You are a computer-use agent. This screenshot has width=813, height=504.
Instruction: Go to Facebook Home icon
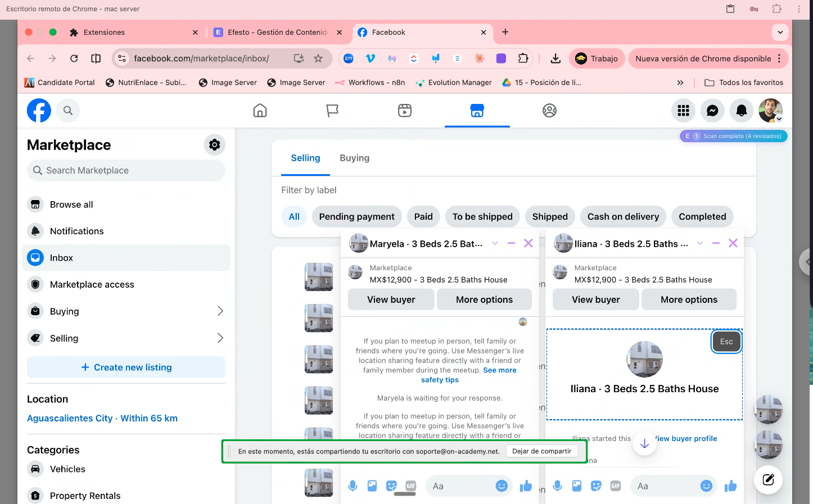(x=260, y=111)
